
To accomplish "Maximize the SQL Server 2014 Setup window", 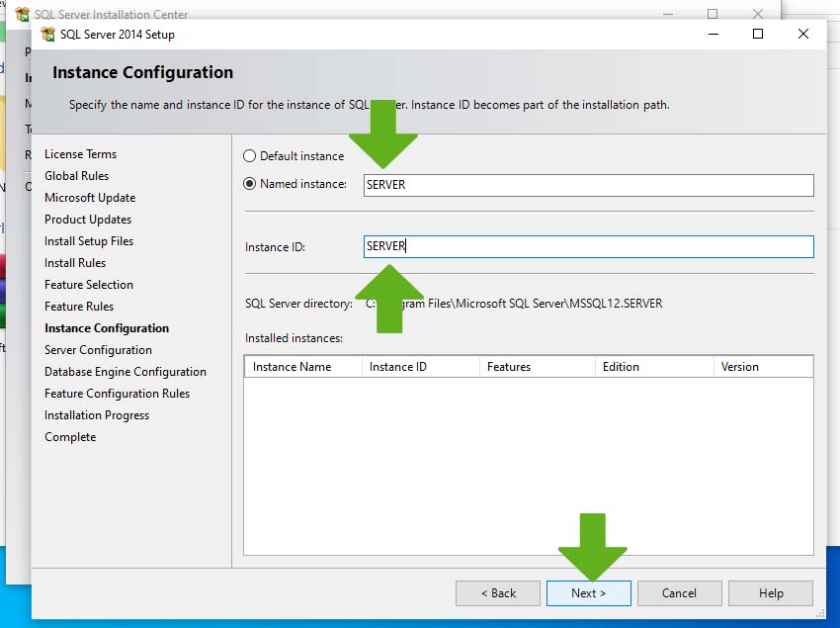I will click(758, 34).
